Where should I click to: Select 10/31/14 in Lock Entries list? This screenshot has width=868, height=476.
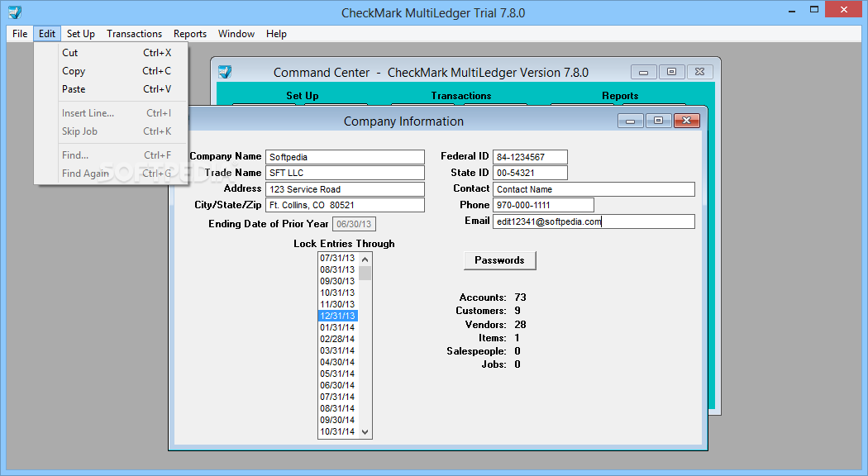(337, 431)
